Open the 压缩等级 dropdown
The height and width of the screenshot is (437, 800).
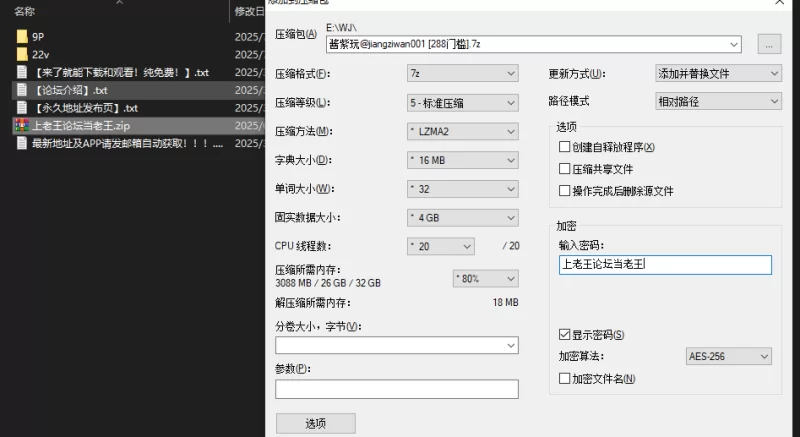(463, 102)
